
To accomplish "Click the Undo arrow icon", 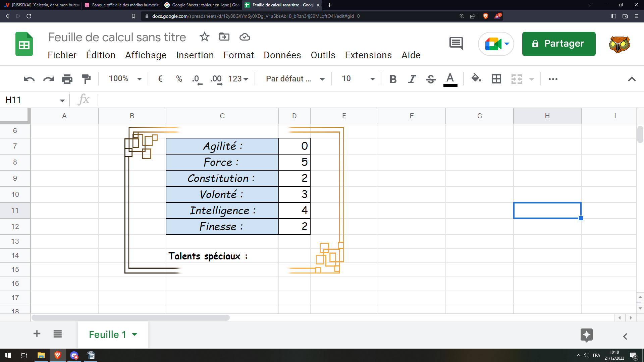I will pos(29,79).
